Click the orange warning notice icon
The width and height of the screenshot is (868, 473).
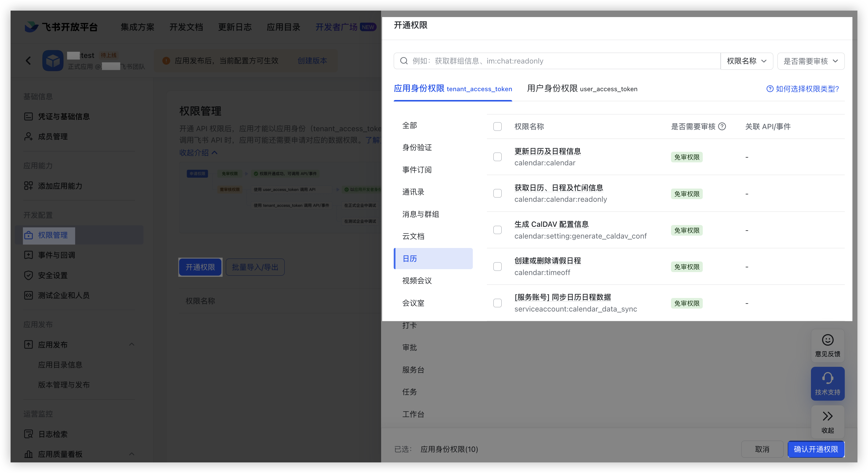pyautogui.click(x=166, y=61)
